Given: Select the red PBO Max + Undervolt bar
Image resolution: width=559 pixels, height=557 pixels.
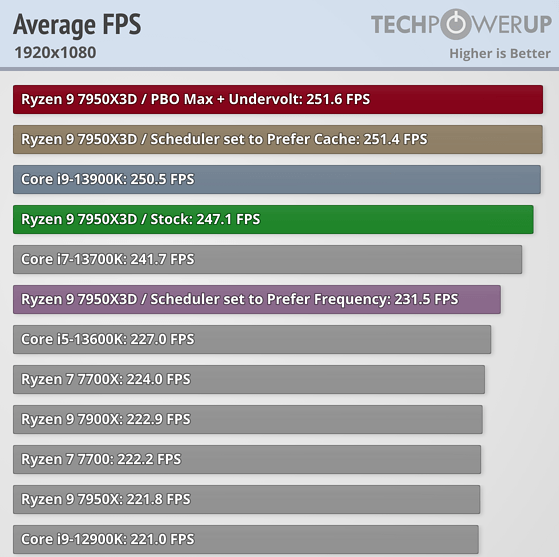Looking at the screenshot, I should click(278, 99).
